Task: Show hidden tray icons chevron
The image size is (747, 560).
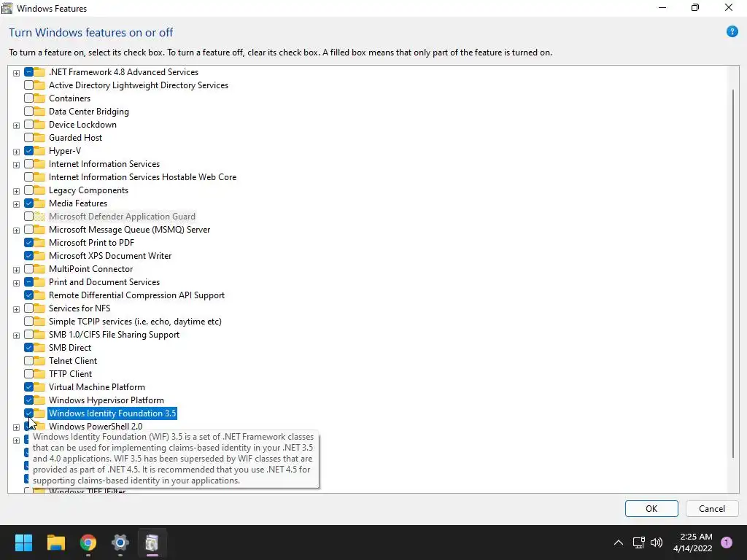Action: click(619, 542)
